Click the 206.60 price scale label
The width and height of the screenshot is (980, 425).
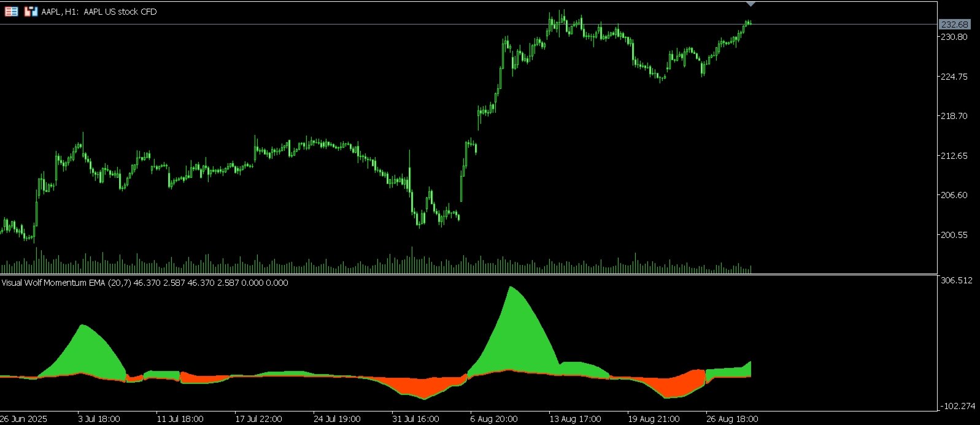coord(954,195)
